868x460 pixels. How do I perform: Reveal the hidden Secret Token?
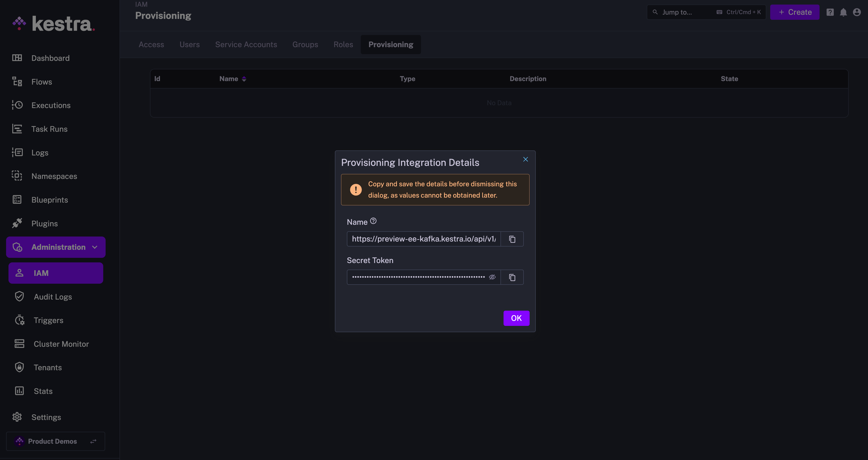pos(492,277)
